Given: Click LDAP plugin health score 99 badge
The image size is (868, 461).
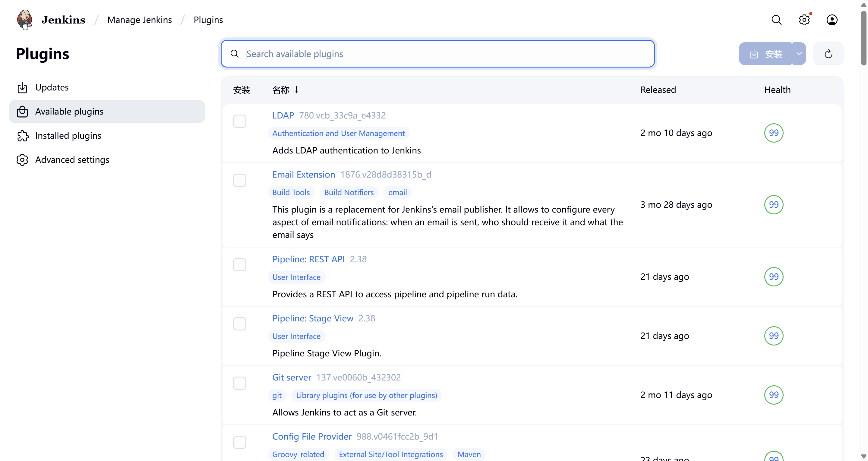Looking at the screenshot, I should coord(773,133).
